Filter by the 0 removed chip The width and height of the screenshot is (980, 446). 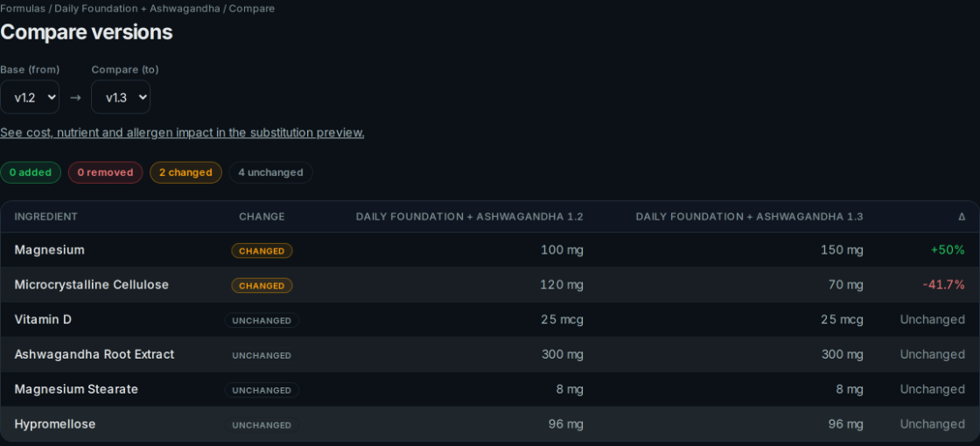106,172
